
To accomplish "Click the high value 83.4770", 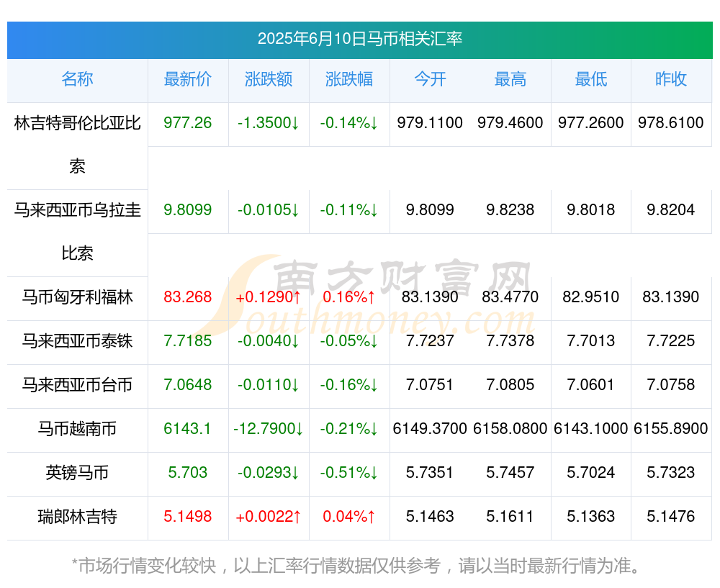I will pyautogui.click(x=510, y=297).
